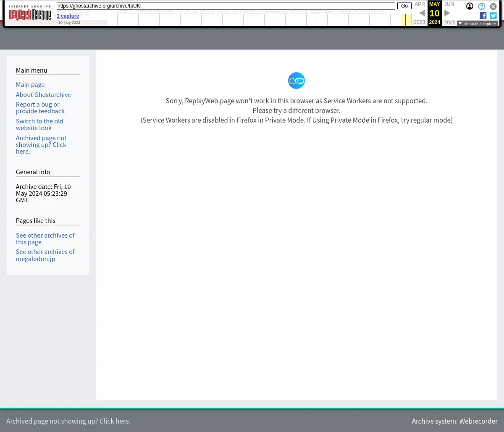
Task: Open the 1 capture link
Action: pyautogui.click(x=68, y=16)
